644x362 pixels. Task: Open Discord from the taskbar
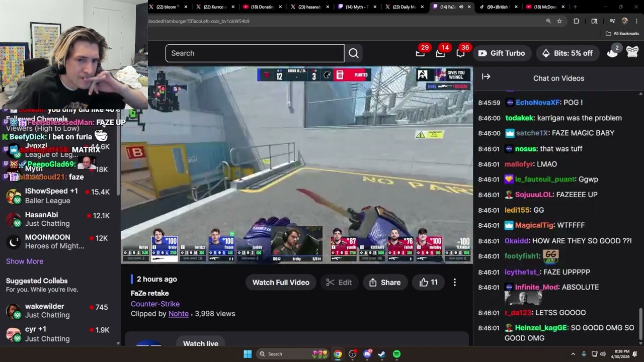click(367, 354)
